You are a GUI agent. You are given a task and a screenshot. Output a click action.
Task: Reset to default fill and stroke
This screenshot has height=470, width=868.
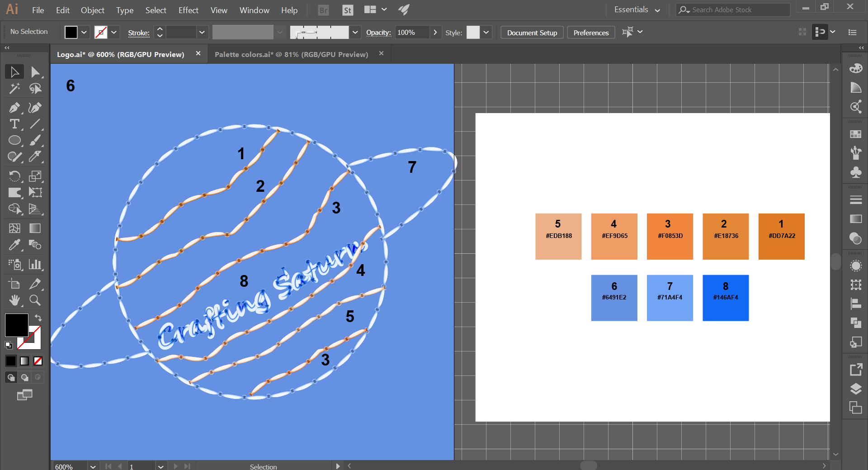9,345
